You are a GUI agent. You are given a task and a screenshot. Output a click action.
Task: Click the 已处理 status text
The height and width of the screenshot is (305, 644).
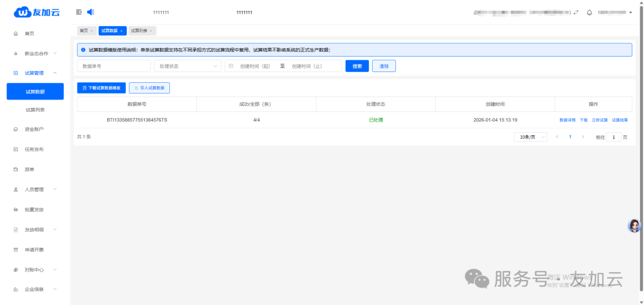tap(376, 120)
